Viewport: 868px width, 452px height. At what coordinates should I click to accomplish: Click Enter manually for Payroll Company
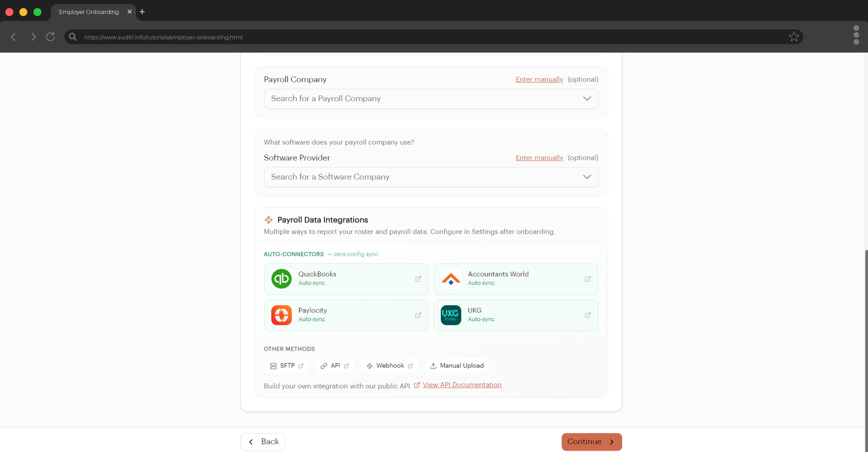click(539, 79)
